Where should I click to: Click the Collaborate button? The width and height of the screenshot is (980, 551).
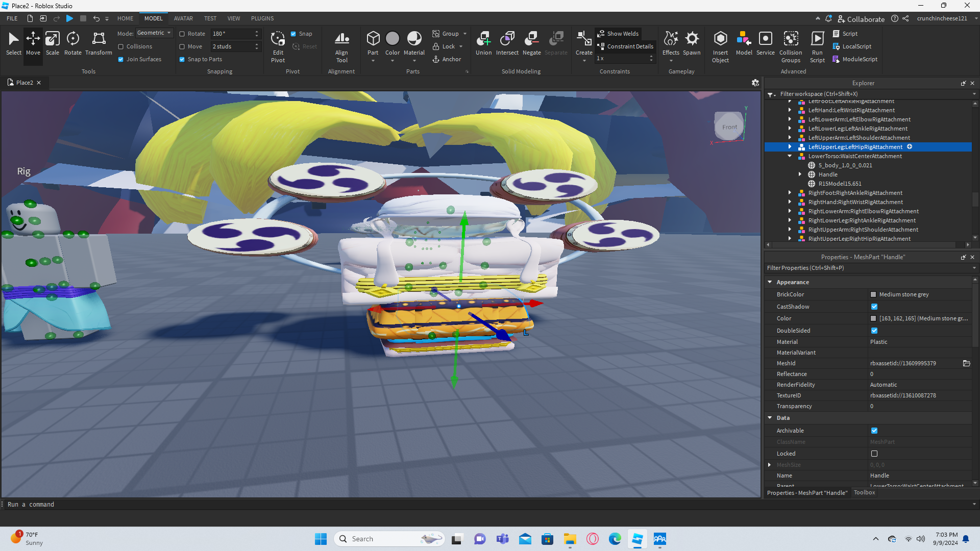pyautogui.click(x=861, y=19)
